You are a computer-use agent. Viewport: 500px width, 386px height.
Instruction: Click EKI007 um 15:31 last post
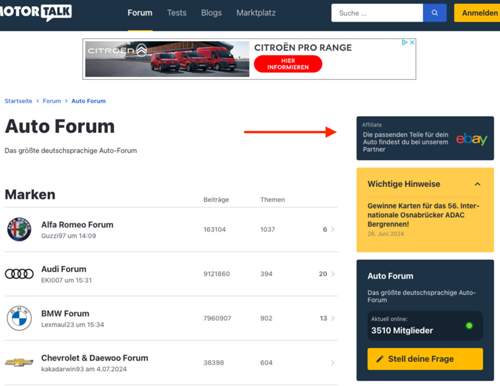point(66,280)
